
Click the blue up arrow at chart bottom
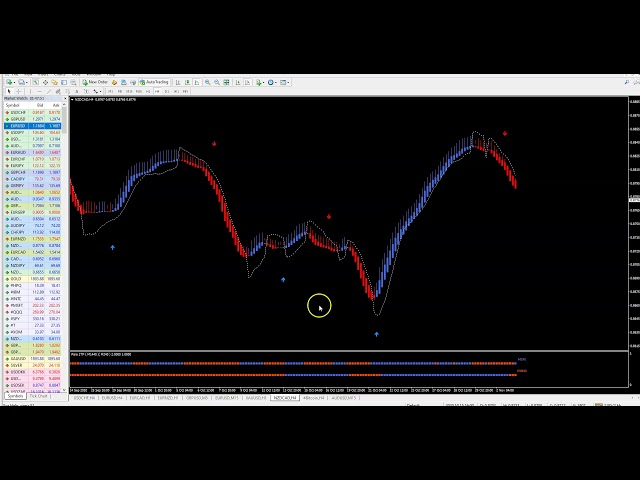point(377,334)
